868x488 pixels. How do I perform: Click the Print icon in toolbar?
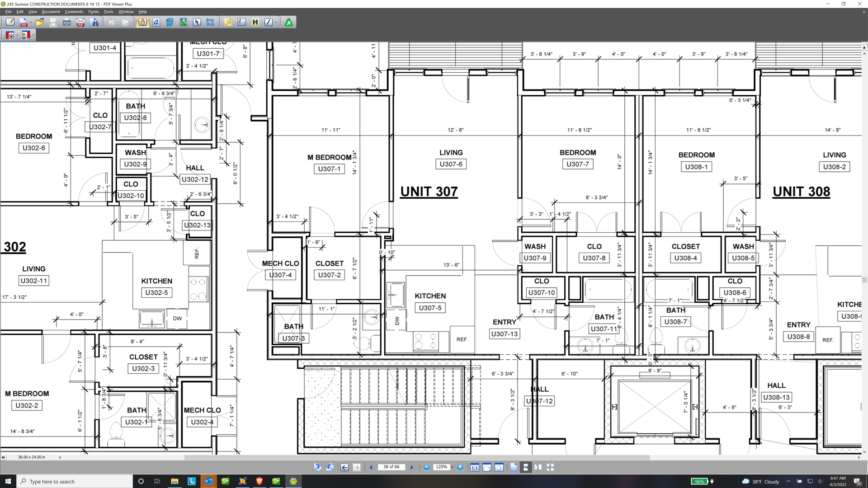(66, 22)
